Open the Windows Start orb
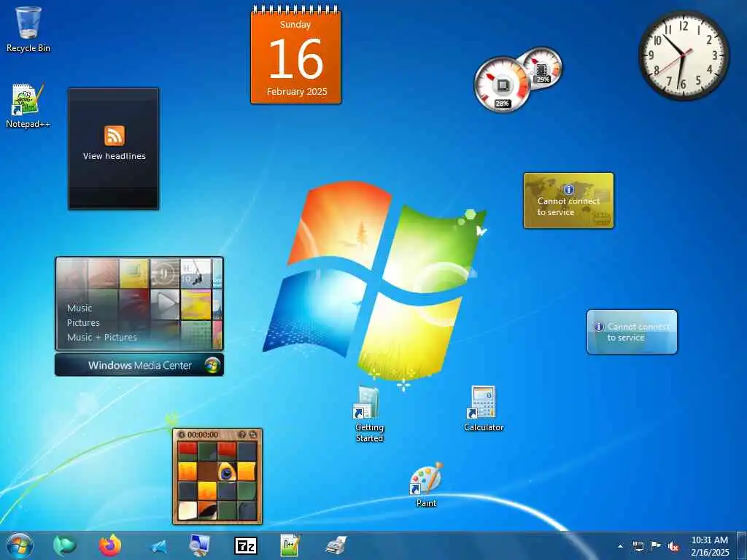 (20, 545)
